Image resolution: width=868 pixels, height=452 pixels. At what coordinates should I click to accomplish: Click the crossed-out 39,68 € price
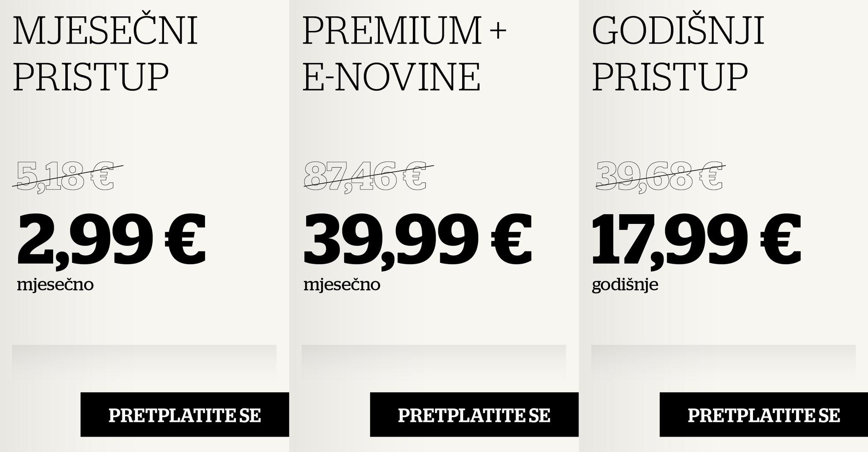point(659,177)
